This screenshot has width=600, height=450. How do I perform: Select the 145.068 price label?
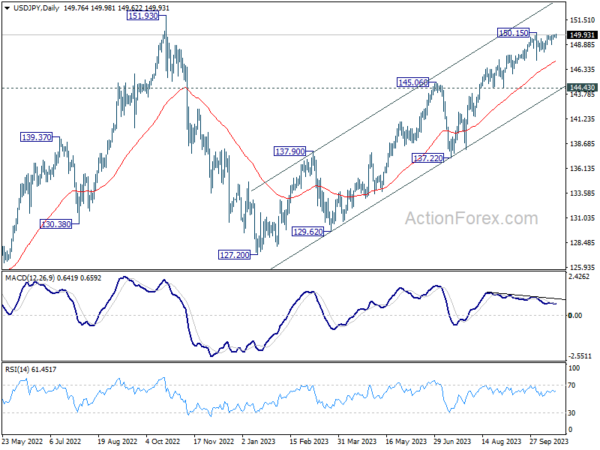point(412,82)
